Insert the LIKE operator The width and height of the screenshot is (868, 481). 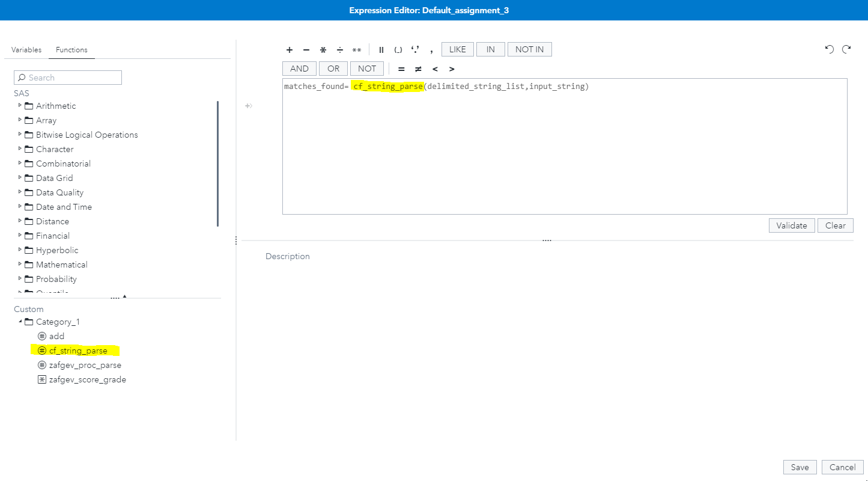tap(457, 49)
